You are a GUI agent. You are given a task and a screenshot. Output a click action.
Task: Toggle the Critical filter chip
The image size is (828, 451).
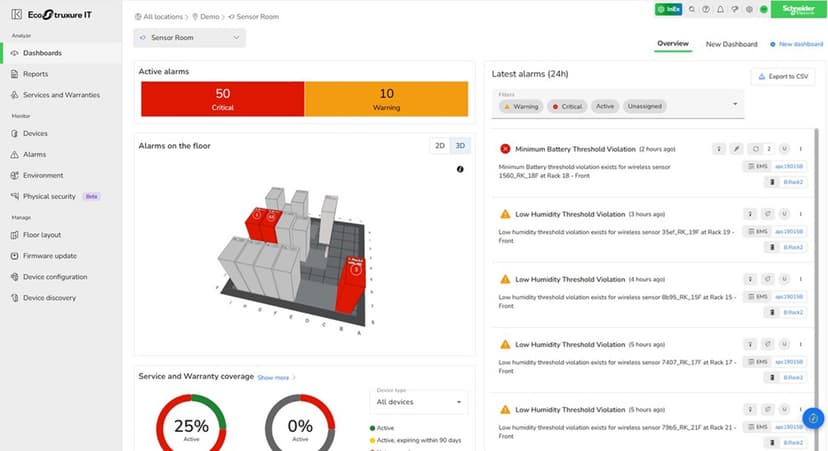[567, 106]
